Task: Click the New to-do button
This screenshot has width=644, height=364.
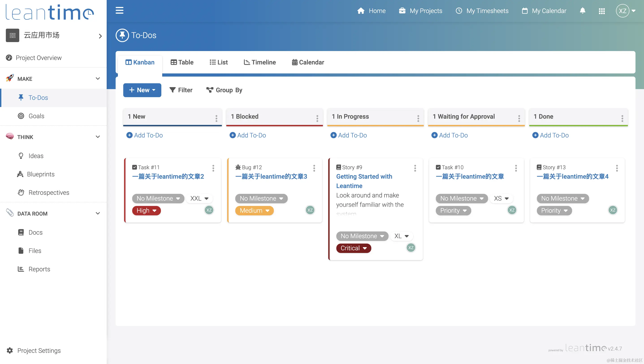Action: 142,90
